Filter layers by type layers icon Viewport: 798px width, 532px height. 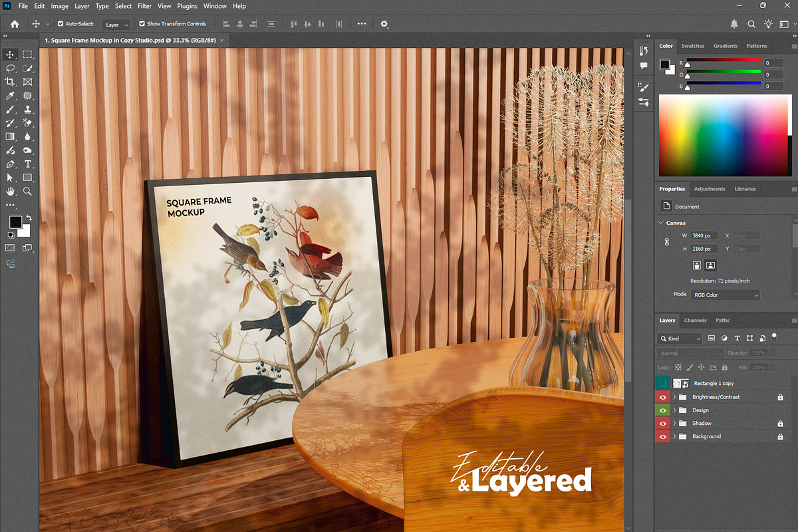(737, 338)
